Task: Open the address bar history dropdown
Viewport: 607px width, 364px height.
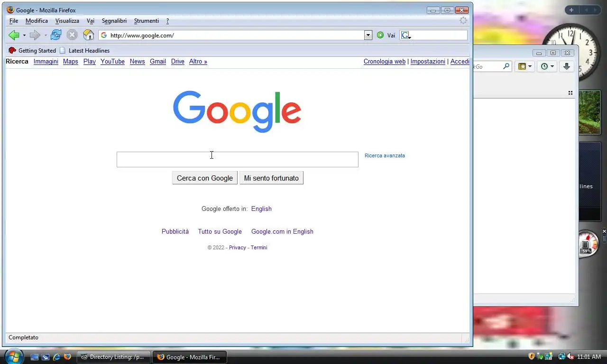Action: tap(368, 35)
